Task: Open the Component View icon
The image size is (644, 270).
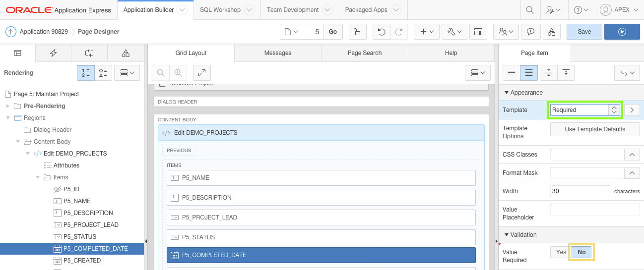Action: [478, 32]
